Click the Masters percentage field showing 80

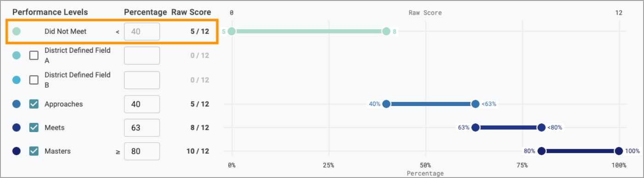click(x=142, y=151)
